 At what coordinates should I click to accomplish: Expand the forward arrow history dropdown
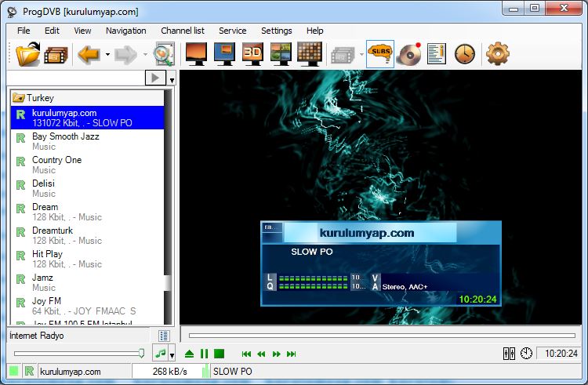click(145, 55)
